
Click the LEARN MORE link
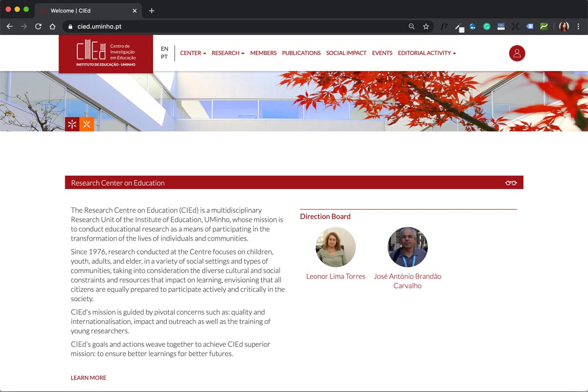pyautogui.click(x=88, y=378)
